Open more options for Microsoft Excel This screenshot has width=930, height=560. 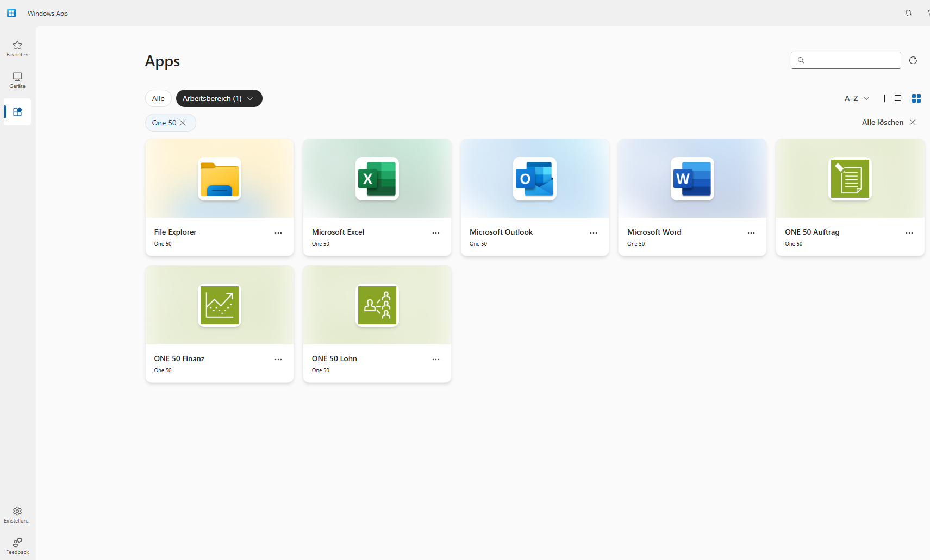pos(436,233)
